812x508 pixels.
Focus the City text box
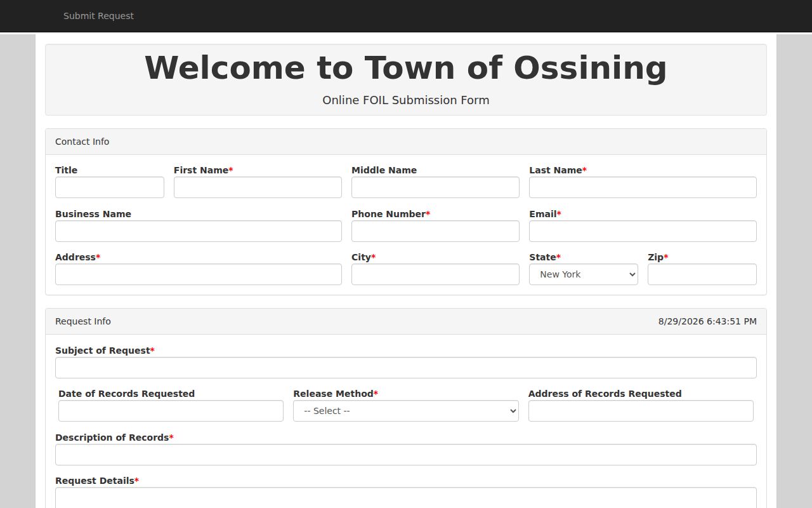[x=435, y=274]
